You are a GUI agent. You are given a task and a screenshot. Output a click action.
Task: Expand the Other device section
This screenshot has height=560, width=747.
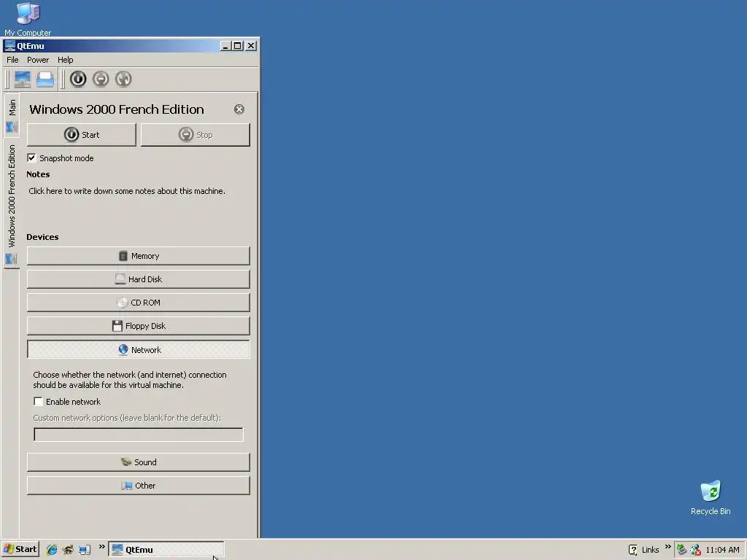(x=138, y=485)
